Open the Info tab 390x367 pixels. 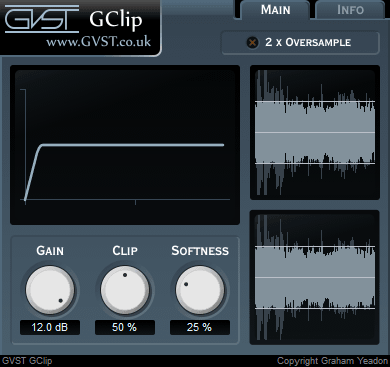pos(350,10)
